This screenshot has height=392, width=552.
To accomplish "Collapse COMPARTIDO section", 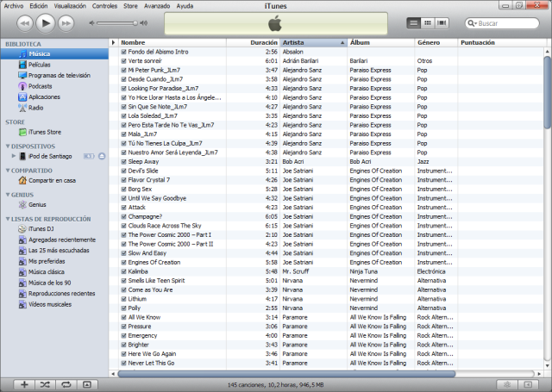I will (8, 171).
